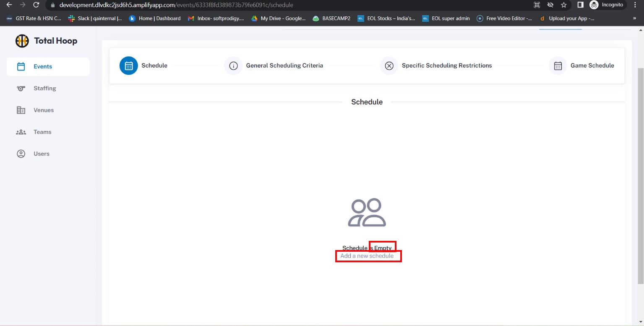Viewport: 644px width, 326px height.
Task: Open Users from the sidebar
Action: pos(48,154)
